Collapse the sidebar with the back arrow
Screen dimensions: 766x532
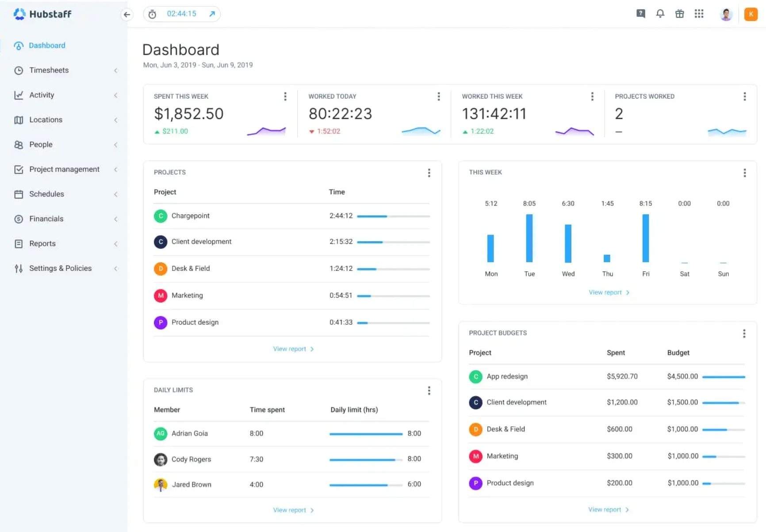(127, 14)
